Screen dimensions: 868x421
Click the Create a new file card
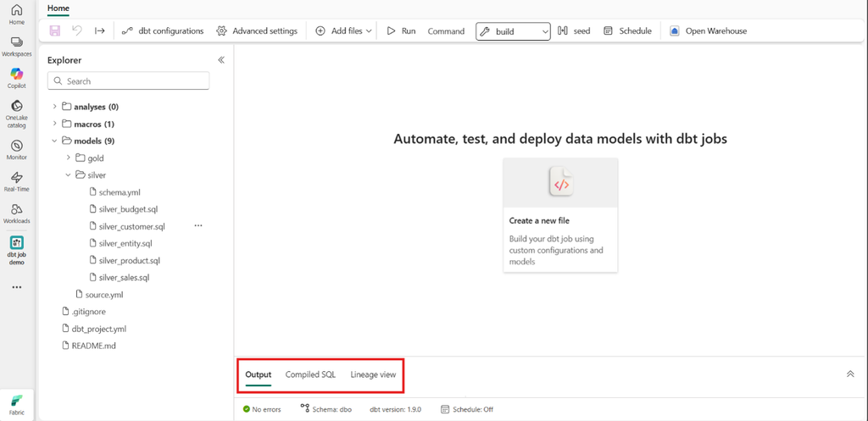tap(560, 214)
